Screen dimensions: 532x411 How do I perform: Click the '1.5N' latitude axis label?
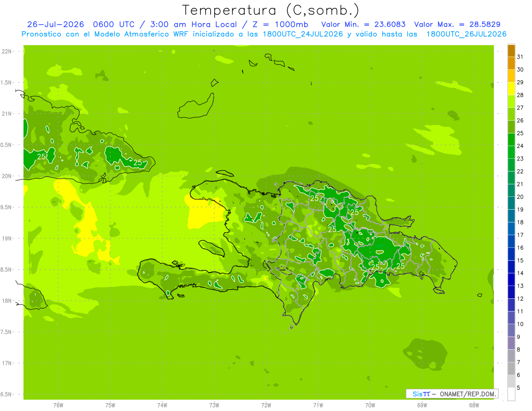(x=7, y=82)
